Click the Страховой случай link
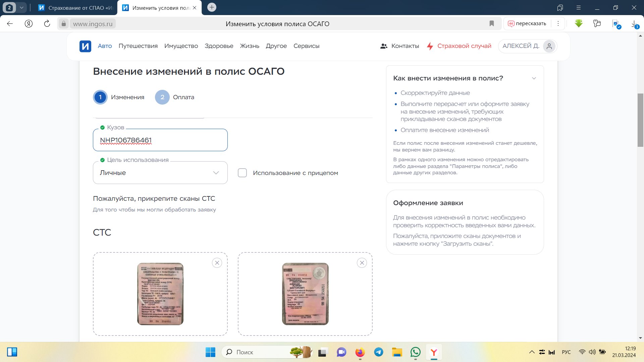 point(464,46)
